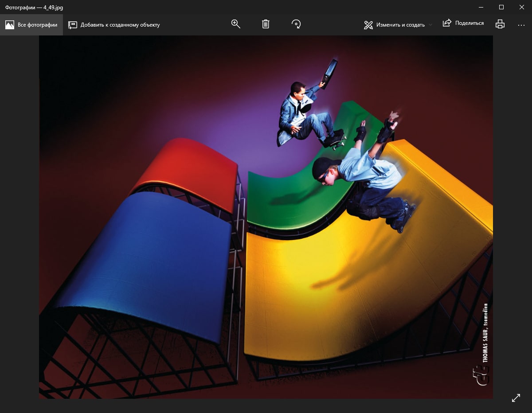Share the photo via Share button
This screenshot has height=413, width=532.
463,23
